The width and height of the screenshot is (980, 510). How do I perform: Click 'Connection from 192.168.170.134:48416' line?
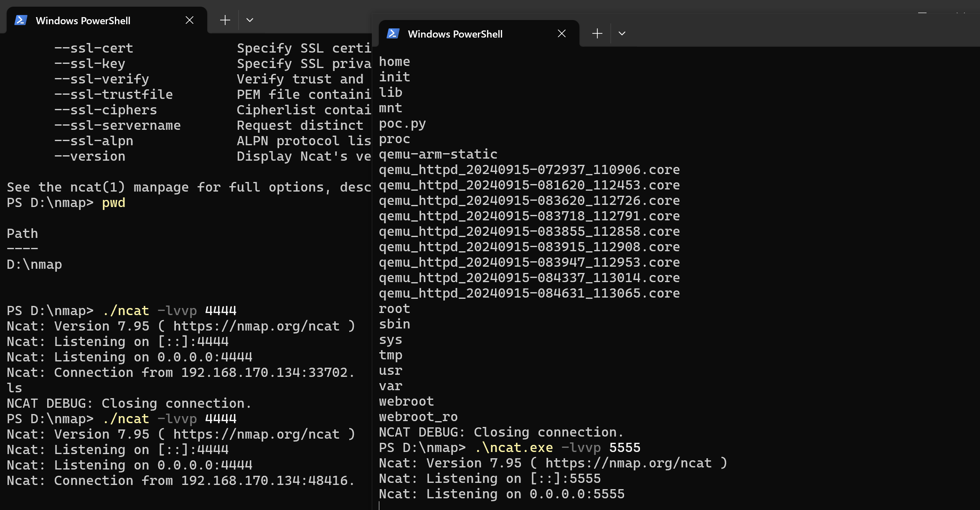(x=180, y=480)
